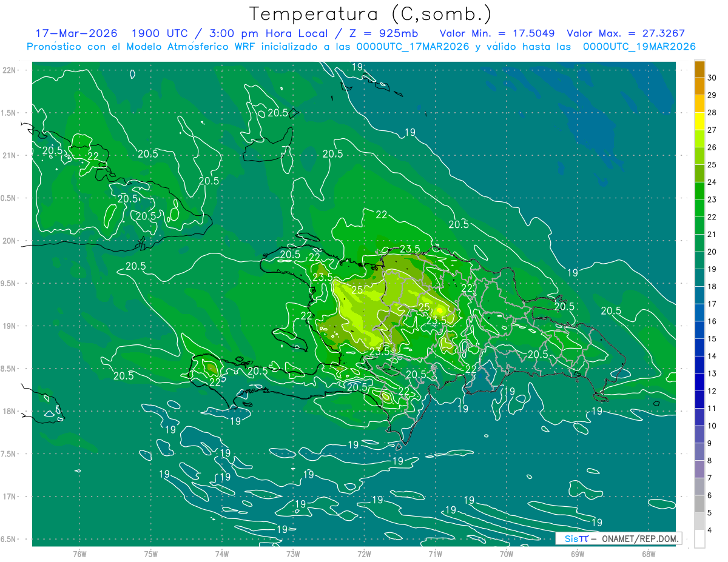This screenshot has height=562, width=728.
Task: Click the gray color scale swatch between 5 and 6
Action: tap(699, 504)
